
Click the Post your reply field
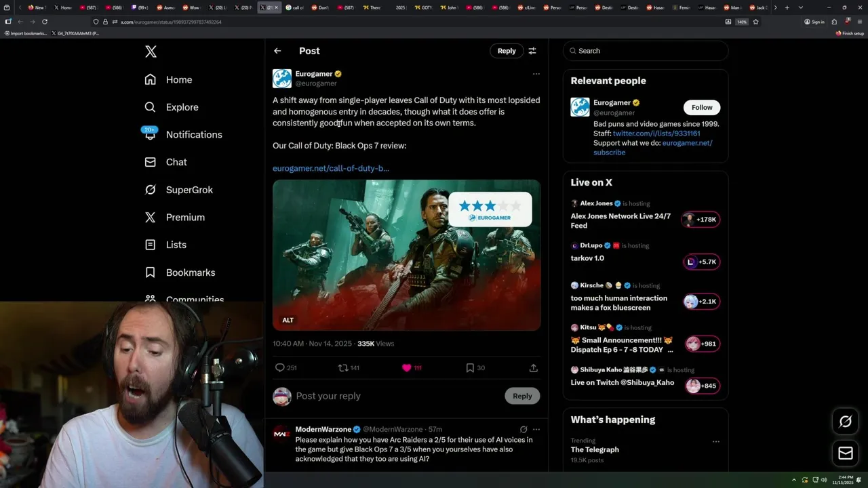click(397, 396)
